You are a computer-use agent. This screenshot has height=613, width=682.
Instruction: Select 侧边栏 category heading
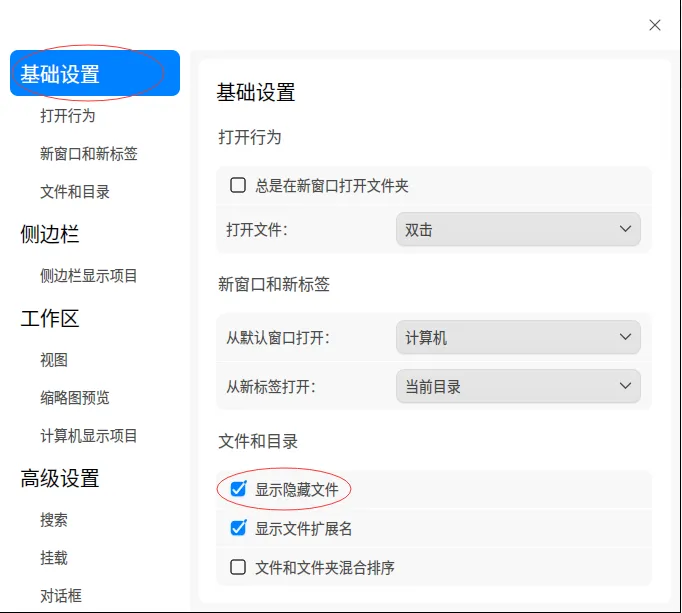[50, 234]
